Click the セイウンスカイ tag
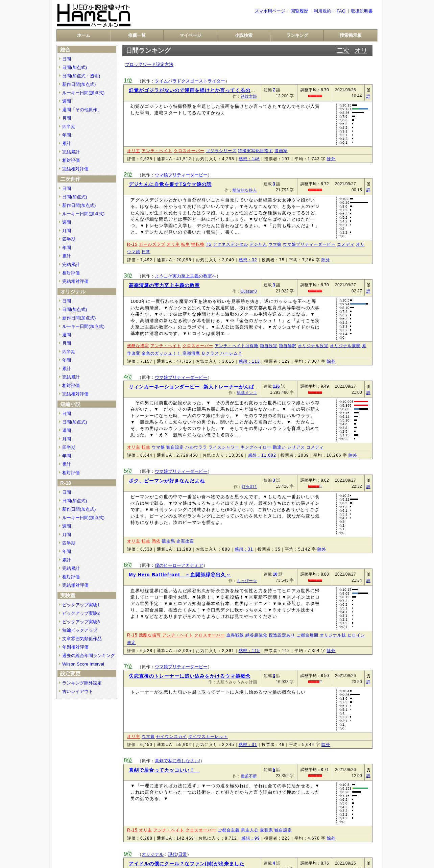 click(x=171, y=737)
